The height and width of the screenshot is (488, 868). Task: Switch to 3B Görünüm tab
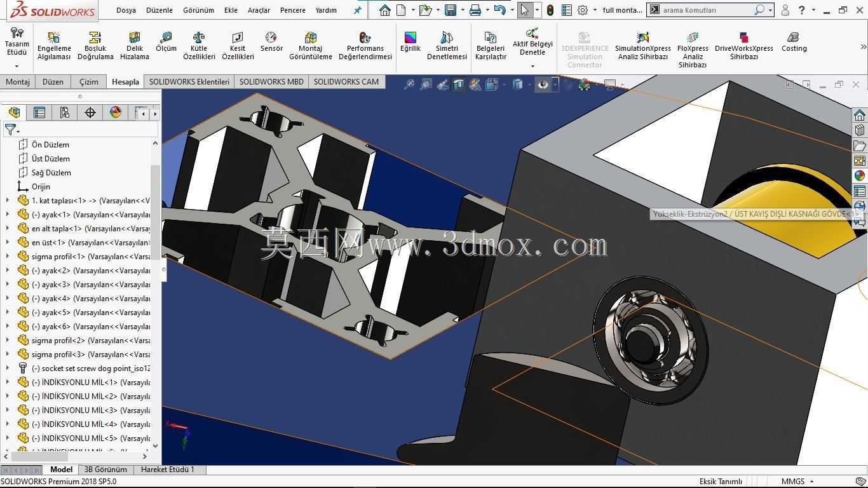pyautogui.click(x=105, y=470)
